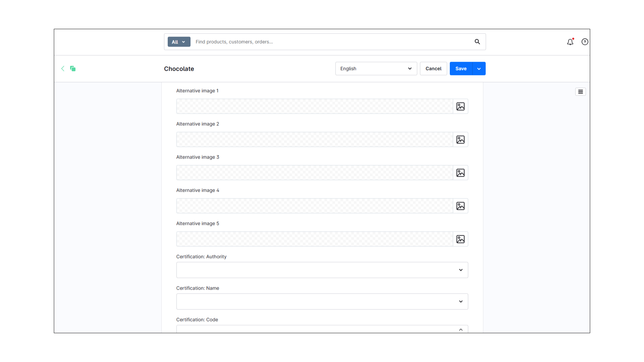Screen dimensions: 644x362
Task: Click the green duplicate icon beside Chocolate
Action: [x=73, y=68]
